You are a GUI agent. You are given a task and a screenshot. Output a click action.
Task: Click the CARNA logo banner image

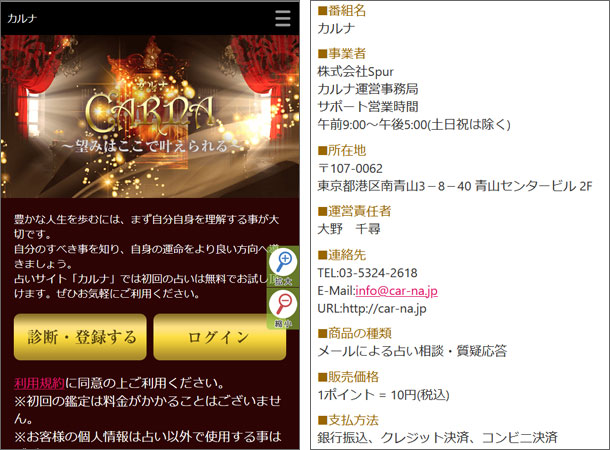(150, 117)
